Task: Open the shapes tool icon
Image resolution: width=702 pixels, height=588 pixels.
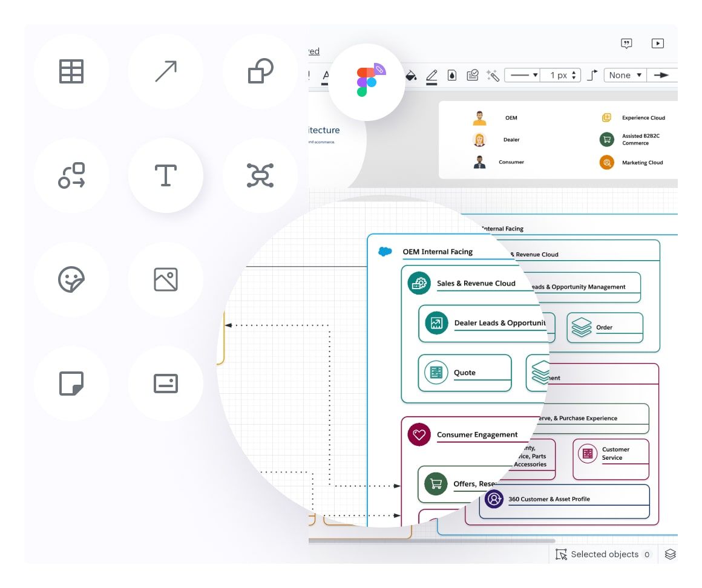Action: [x=260, y=71]
